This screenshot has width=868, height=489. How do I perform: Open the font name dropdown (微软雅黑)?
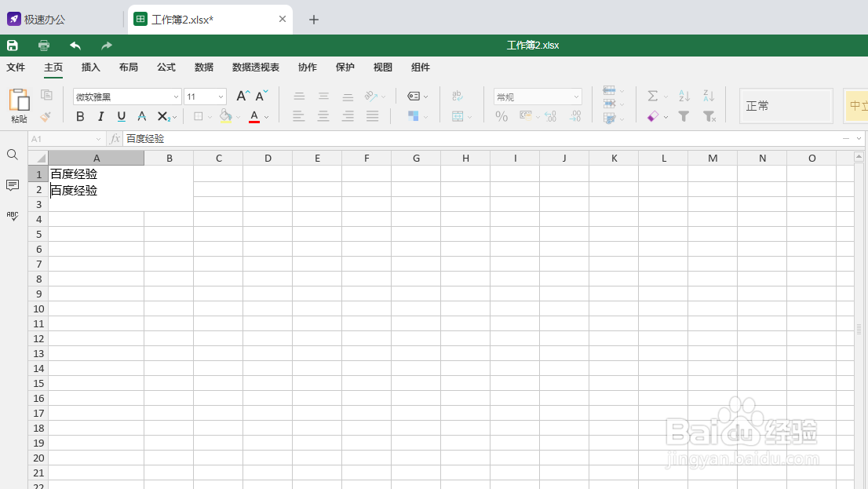(x=176, y=97)
